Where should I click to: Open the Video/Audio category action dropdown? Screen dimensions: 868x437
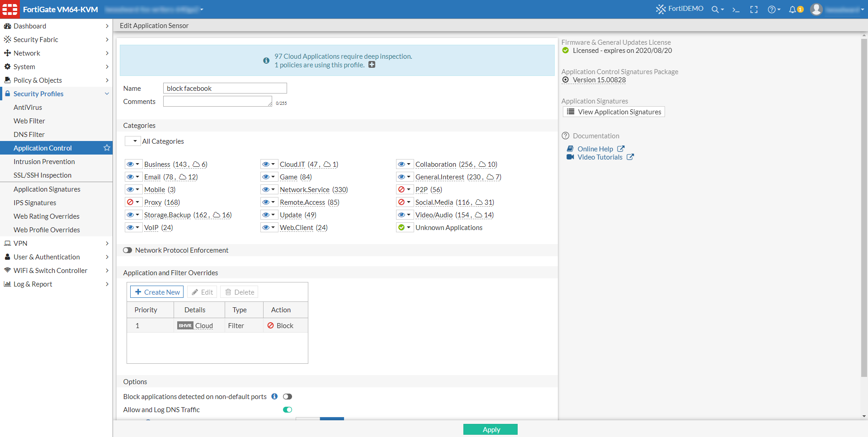pos(405,215)
